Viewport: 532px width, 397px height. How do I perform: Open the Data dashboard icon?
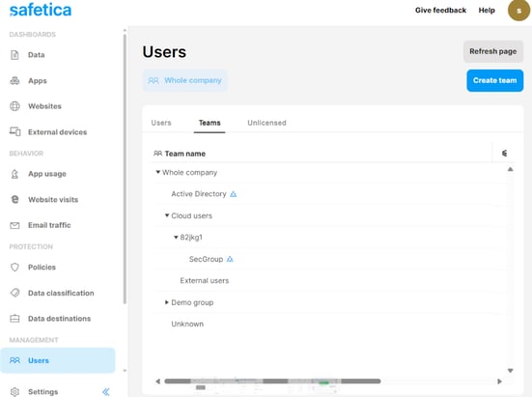point(14,55)
